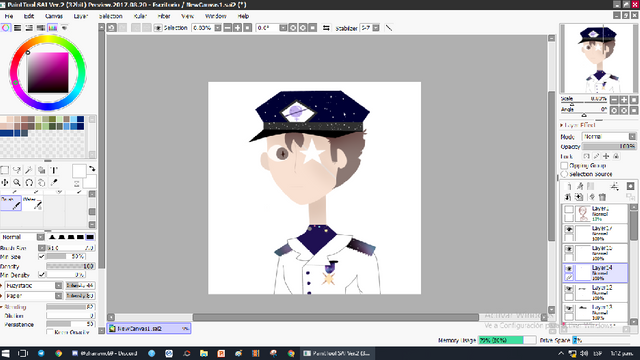This screenshot has width=640, height=360.
Task: Click the undo arrow in the toolbar
Action: pyautogui.click(x=111, y=28)
